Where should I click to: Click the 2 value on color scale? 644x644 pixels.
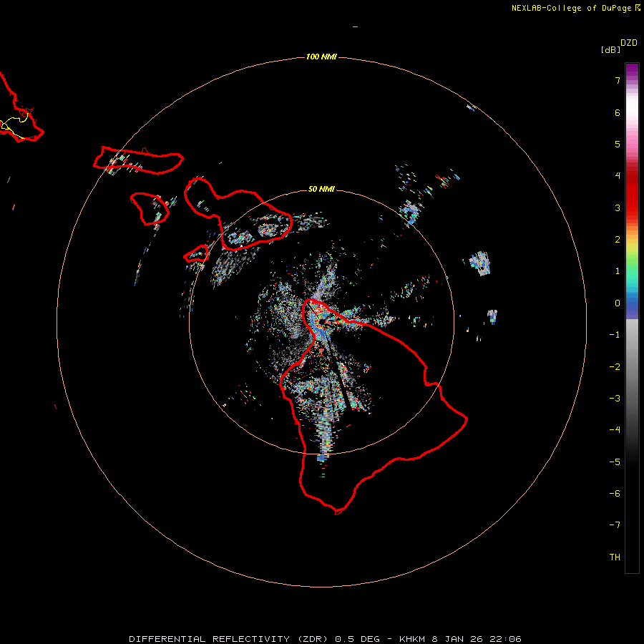pyautogui.click(x=618, y=240)
